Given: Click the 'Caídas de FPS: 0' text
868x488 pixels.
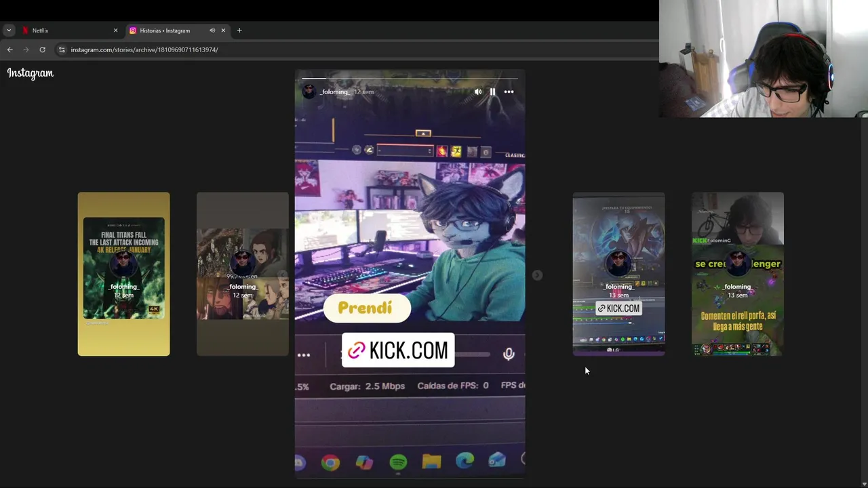Looking at the screenshot, I should coord(453,386).
